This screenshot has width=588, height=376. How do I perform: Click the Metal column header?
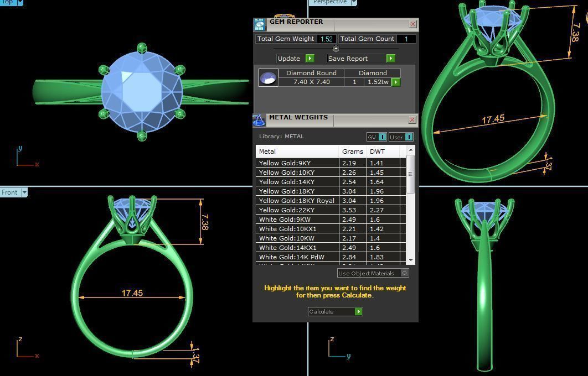297,152
